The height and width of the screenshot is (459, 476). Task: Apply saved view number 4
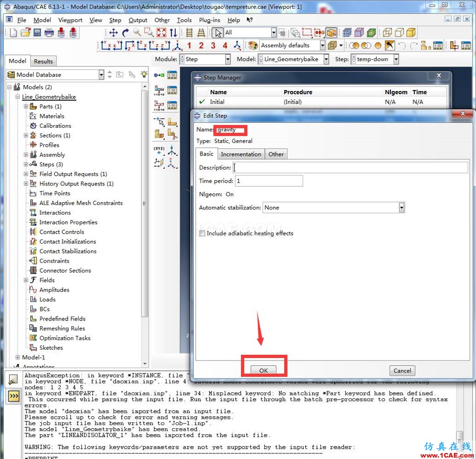(225, 46)
